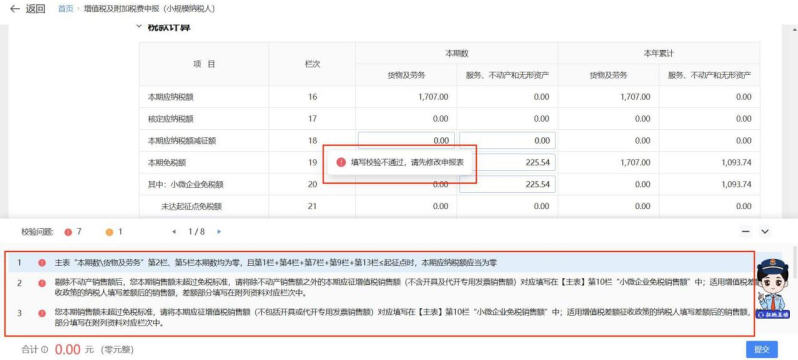Select validation issue number 3 row
Screen dimensions: 798x360
(380, 317)
